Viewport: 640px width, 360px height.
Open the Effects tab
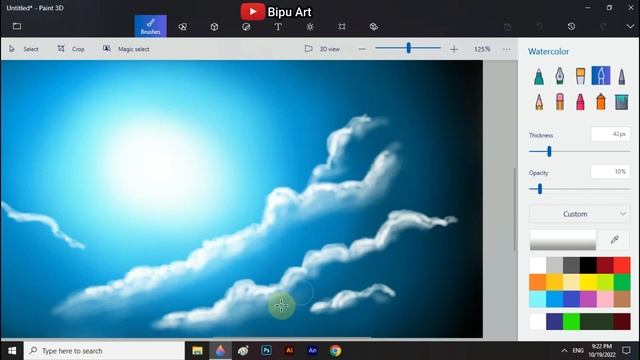click(310, 27)
